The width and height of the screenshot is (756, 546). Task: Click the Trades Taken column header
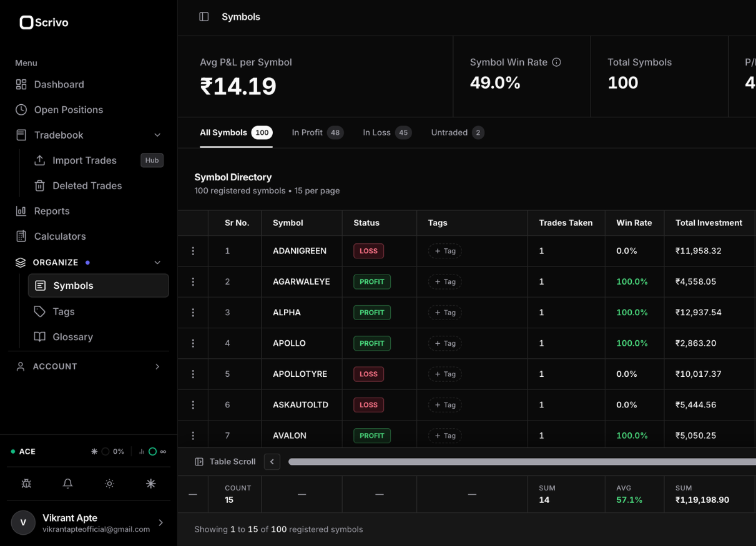566,223
